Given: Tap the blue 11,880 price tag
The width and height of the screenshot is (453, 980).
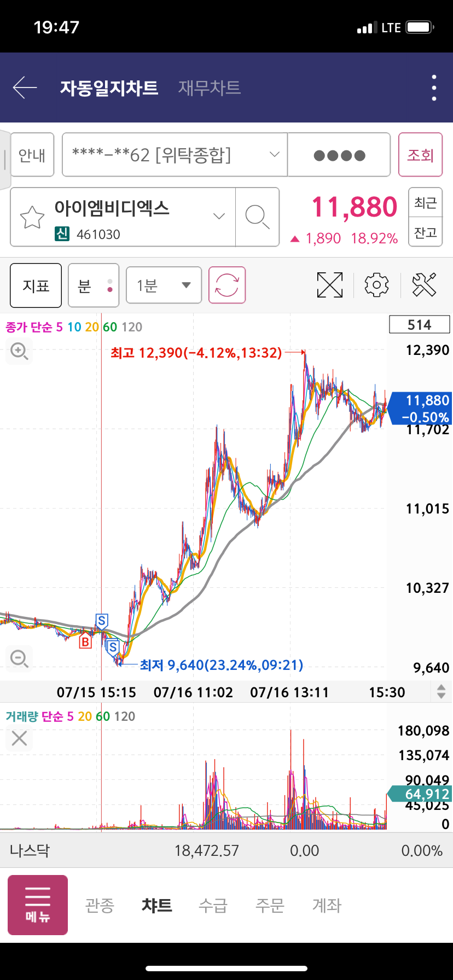Looking at the screenshot, I should (x=420, y=409).
